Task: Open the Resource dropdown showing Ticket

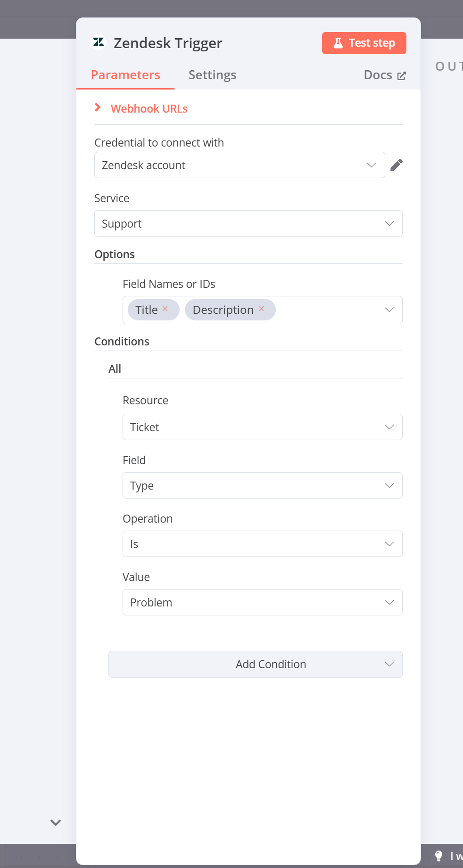Action: [x=263, y=427]
